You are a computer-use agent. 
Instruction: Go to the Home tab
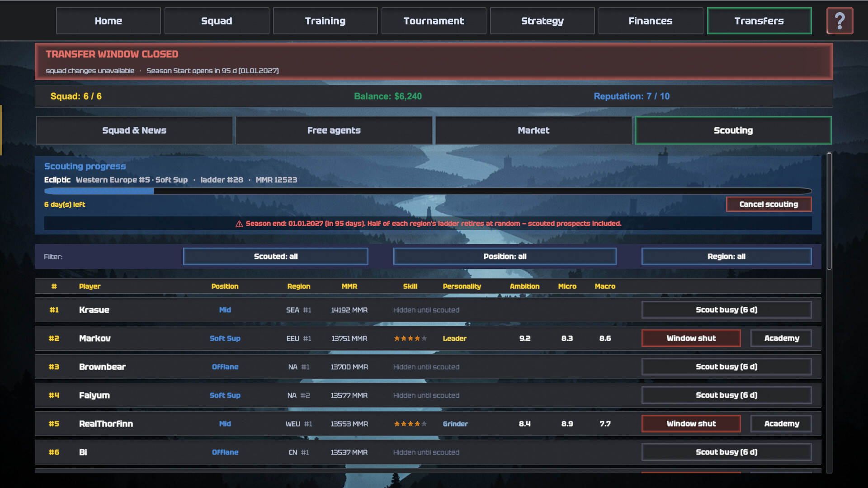pos(108,21)
